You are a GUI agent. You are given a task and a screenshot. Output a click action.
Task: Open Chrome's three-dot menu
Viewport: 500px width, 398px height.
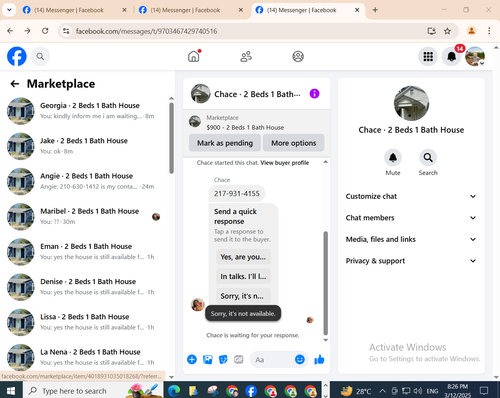[489, 31]
